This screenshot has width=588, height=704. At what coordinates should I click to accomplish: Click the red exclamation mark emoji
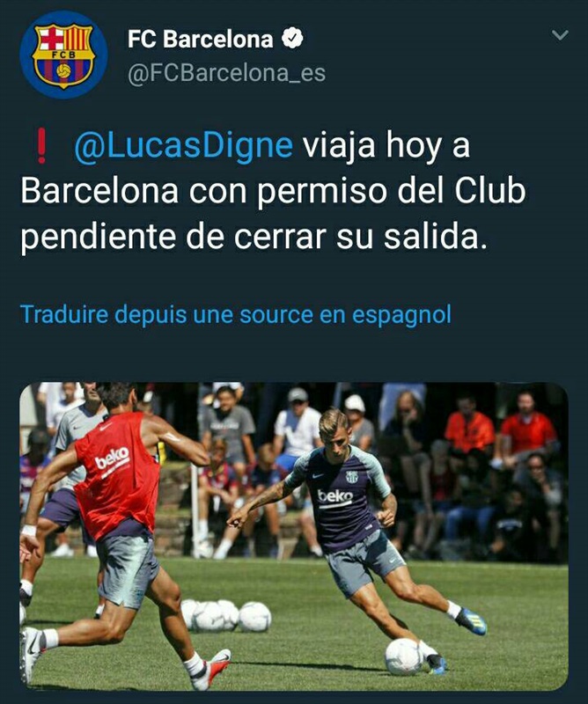click(x=41, y=145)
